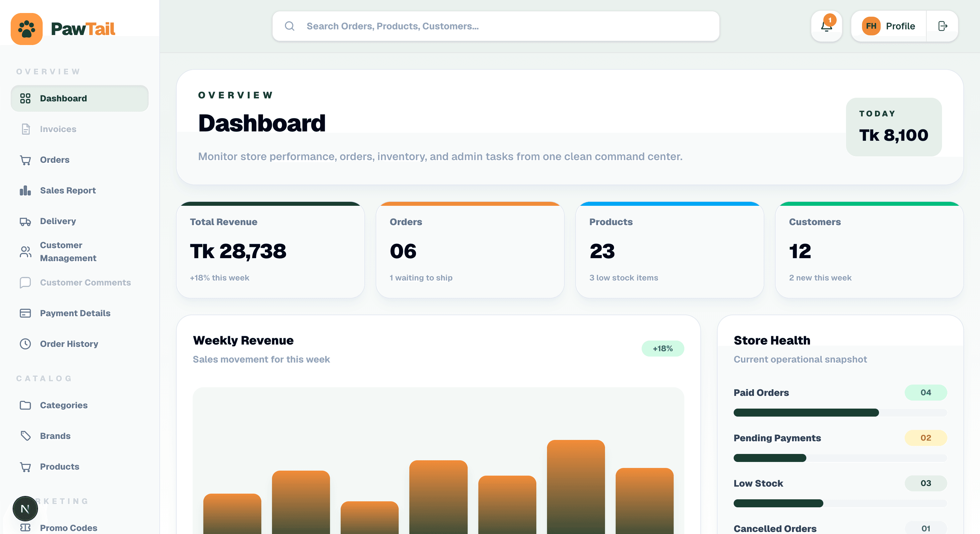Click the Payment Details card icon
This screenshot has width=980, height=534.
point(25,313)
